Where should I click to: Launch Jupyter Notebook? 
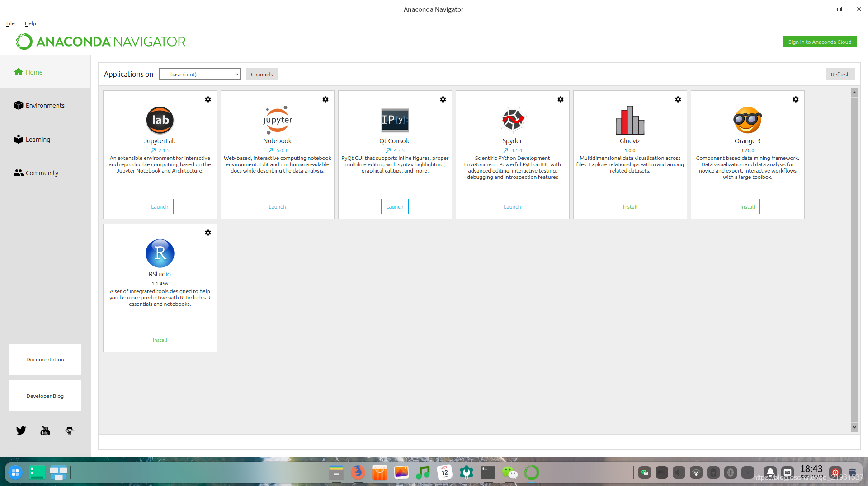point(277,206)
